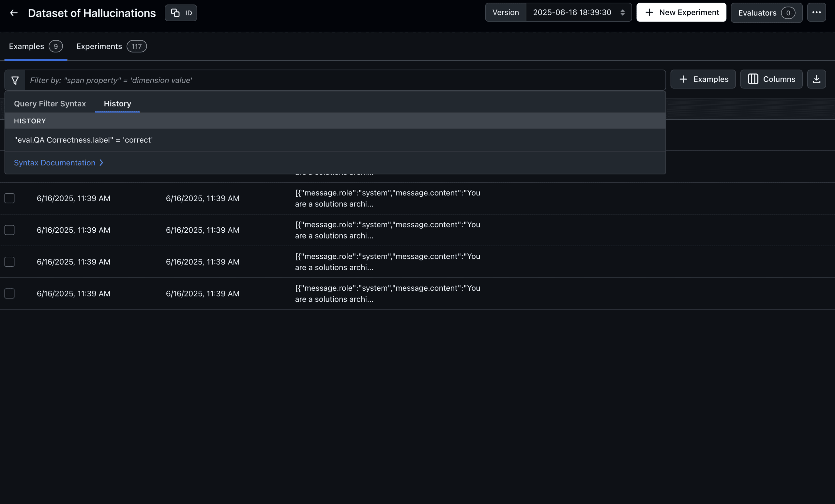Open the Version dropdown selector
835x504 pixels.
558,12
